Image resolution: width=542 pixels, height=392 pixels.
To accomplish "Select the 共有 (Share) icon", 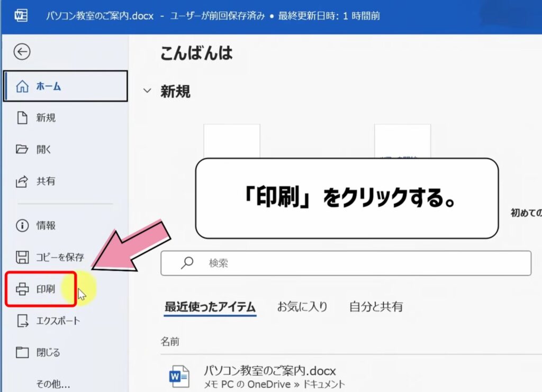I will tap(23, 181).
